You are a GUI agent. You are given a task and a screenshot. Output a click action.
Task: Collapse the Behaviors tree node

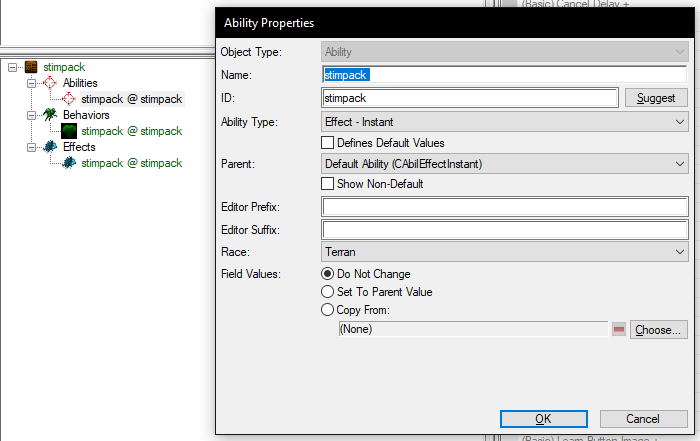31,115
